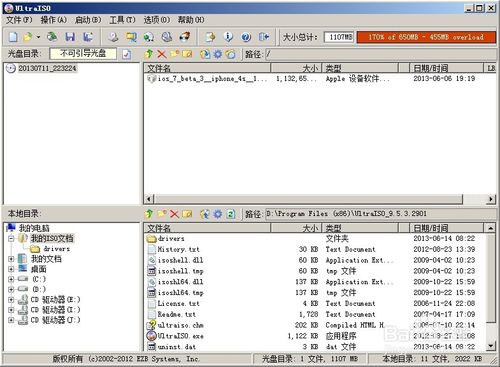Expand the CD 驱动器 (J:) node

(11, 320)
